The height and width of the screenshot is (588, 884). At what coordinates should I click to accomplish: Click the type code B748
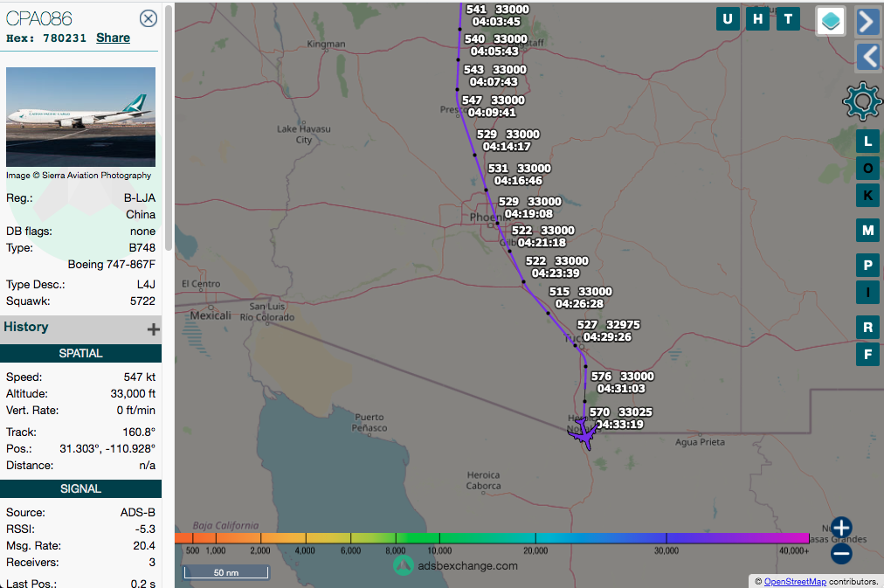pyautogui.click(x=142, y=247)
